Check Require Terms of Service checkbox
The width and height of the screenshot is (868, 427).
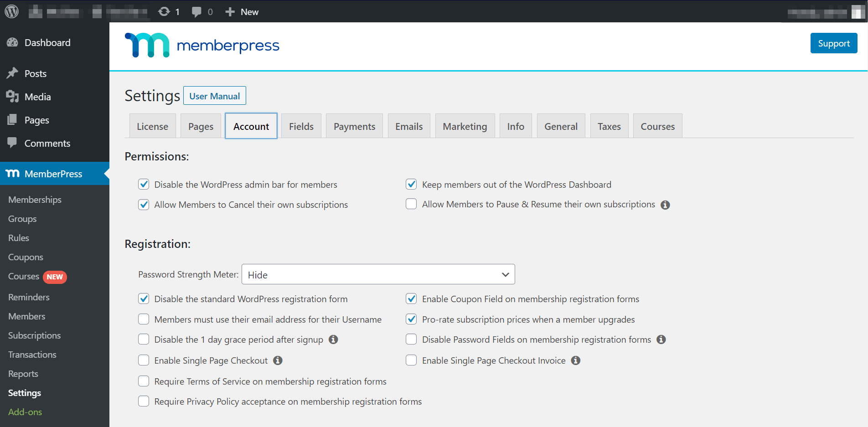[144, 381]
